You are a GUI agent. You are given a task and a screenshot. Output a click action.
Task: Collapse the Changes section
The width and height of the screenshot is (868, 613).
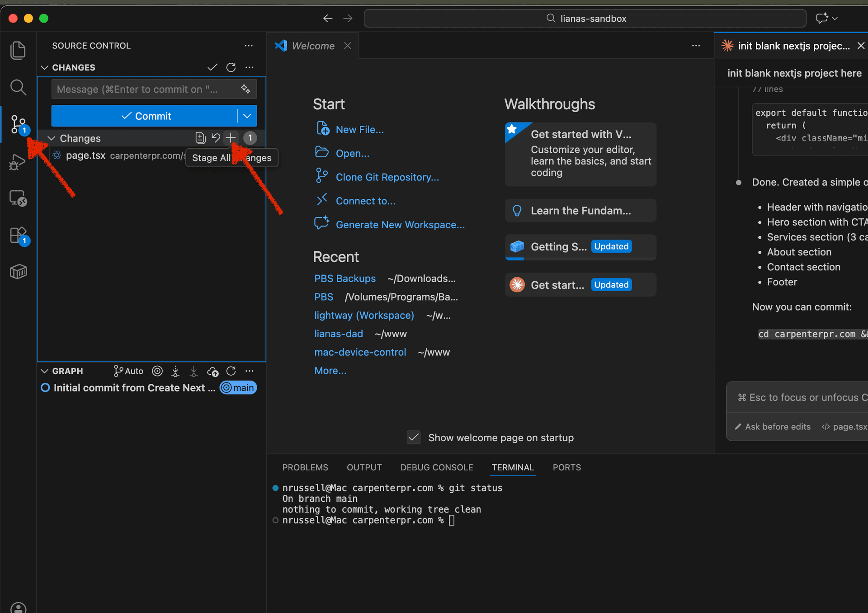pos(51,138)
